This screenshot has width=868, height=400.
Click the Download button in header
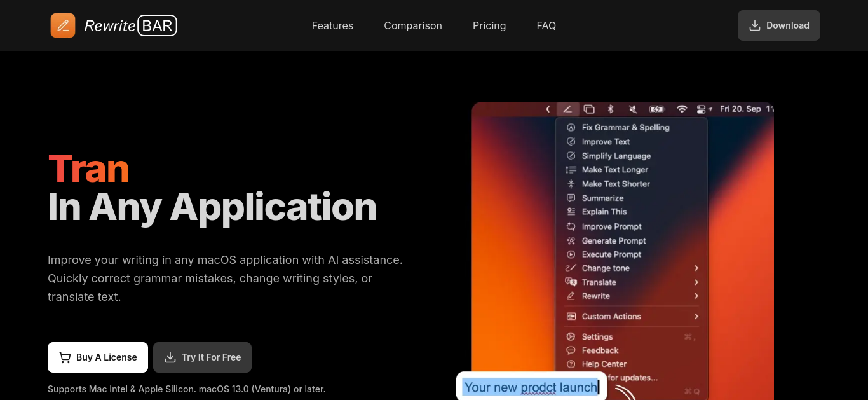click(x=779, y=25)
